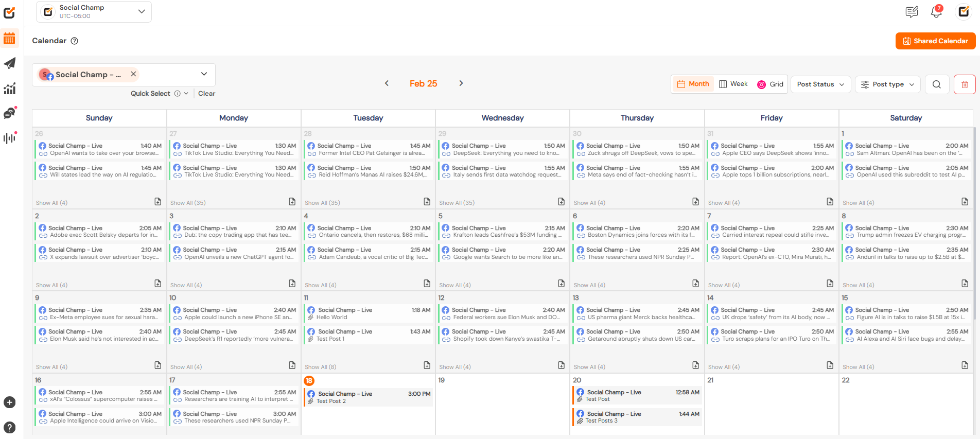980x439 pixels.
Task: Show all 35 posts on Monday 27
Action: [188, 203]
